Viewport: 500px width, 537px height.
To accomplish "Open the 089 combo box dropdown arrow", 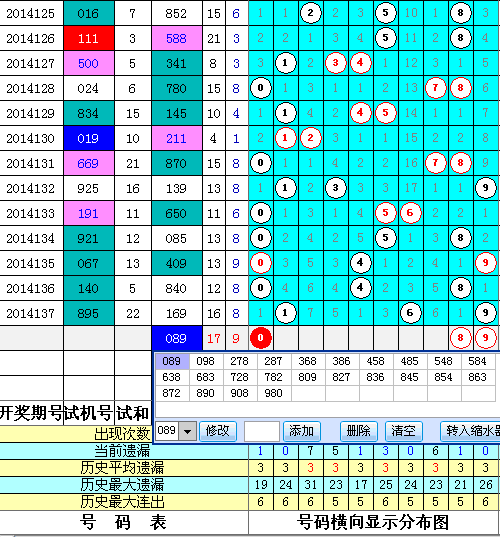I will coord(187,431).
